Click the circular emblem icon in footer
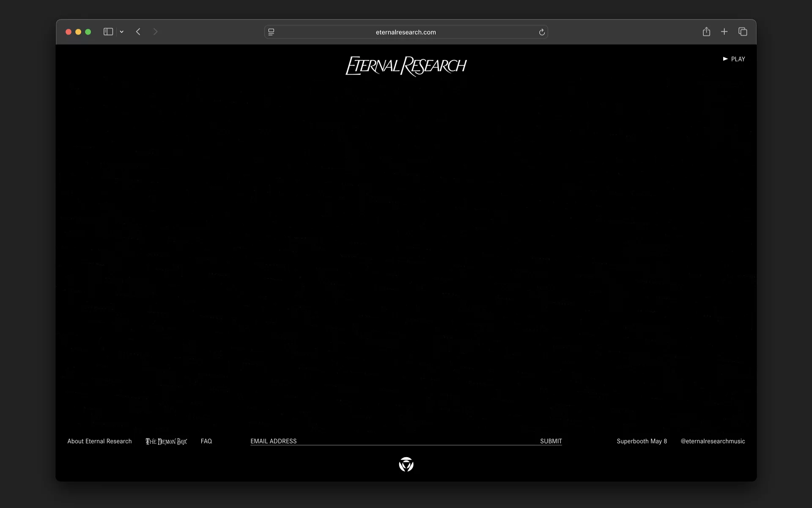The height and width of the screenshot is (508, 812). point(406,464)
